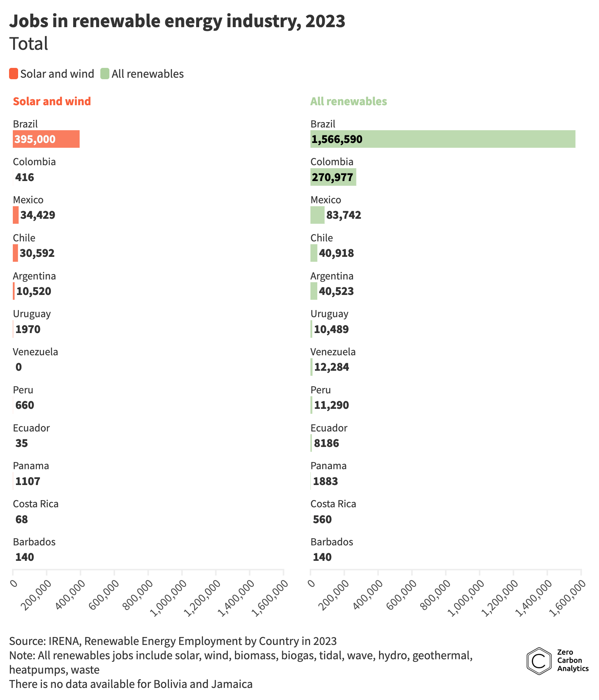The height and width of the screenshot is (700, 599).
Task: Click the "Solar and wind" legend label text
Action: click(x=57, y=74)
